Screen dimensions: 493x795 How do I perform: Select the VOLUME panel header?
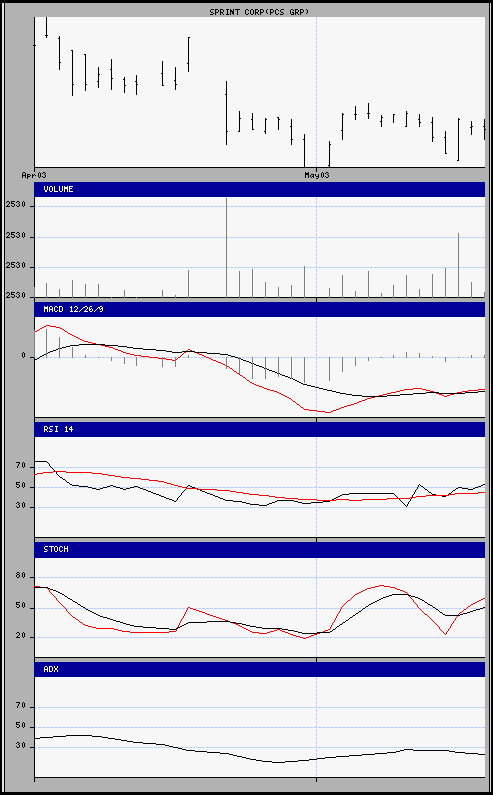point(260,190)
